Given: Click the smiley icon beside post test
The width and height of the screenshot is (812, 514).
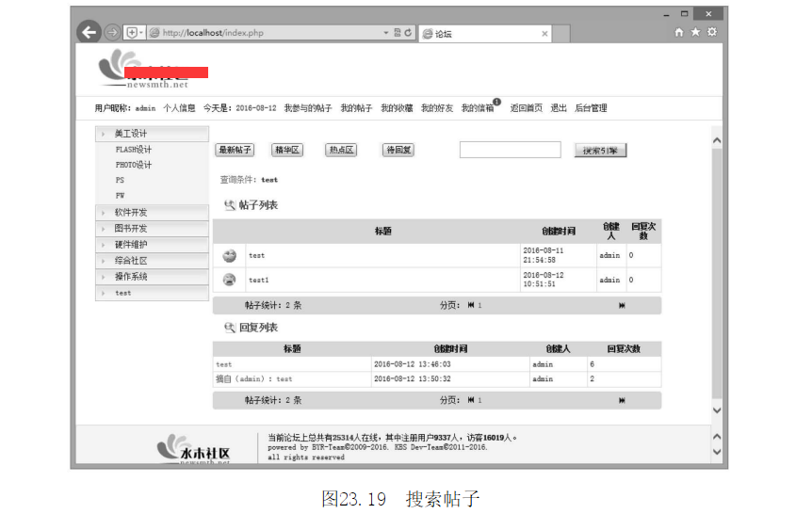Looking at the screenshot, I should 229,255.
